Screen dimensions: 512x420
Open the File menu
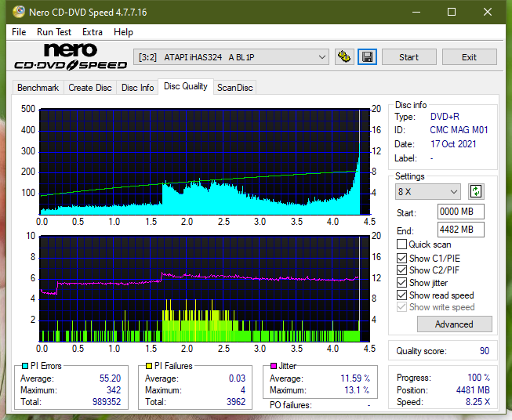[x=19, y=32]
